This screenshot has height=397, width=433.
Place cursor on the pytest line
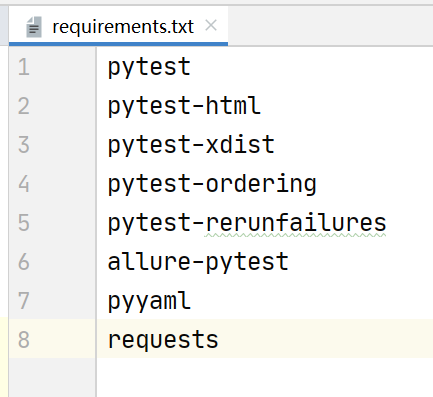(149, 67)
